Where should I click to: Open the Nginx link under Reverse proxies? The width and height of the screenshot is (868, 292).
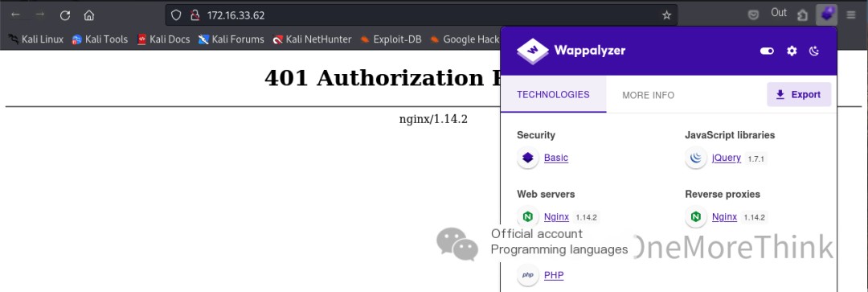click(x=725, y=217)
